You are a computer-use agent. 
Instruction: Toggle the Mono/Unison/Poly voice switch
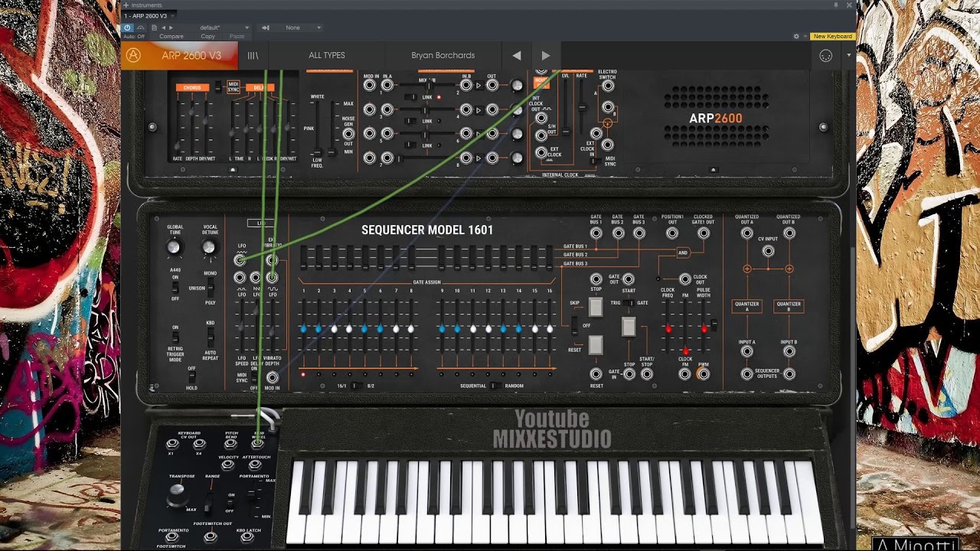(210, 288)
